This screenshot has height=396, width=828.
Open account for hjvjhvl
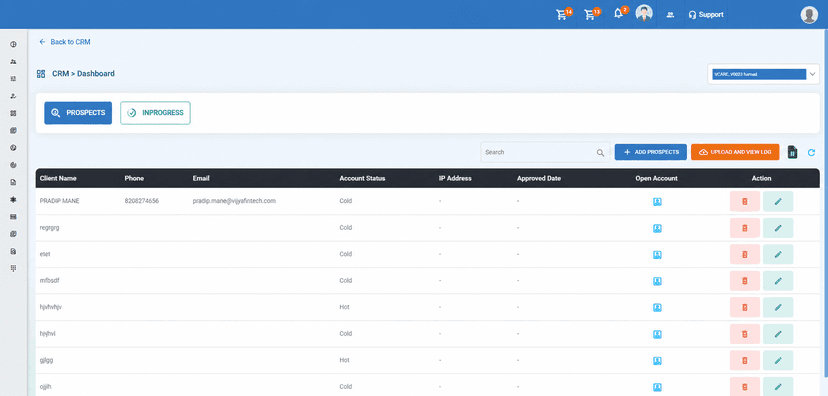pyautogui.click(x=657, y=334)
